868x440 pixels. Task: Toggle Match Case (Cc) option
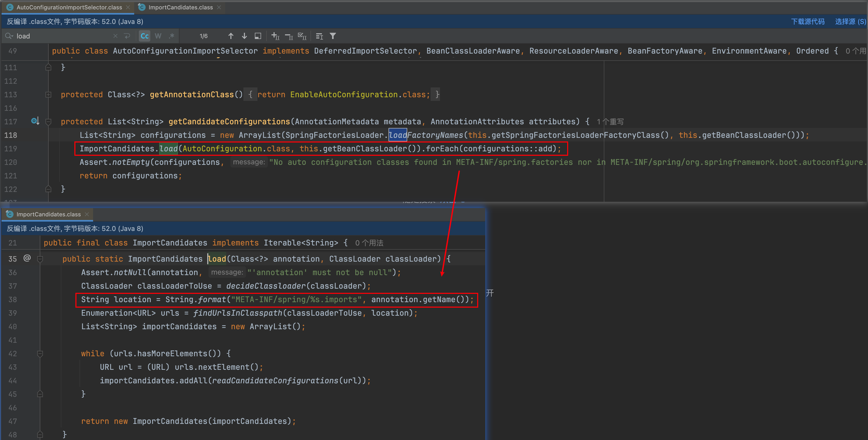coord(145,36)
